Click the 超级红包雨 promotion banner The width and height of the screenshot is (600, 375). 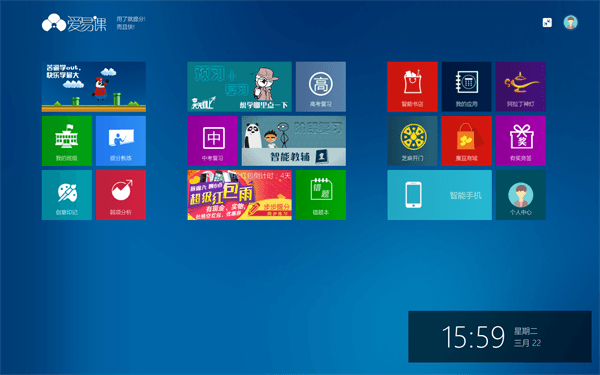[240, 195]
